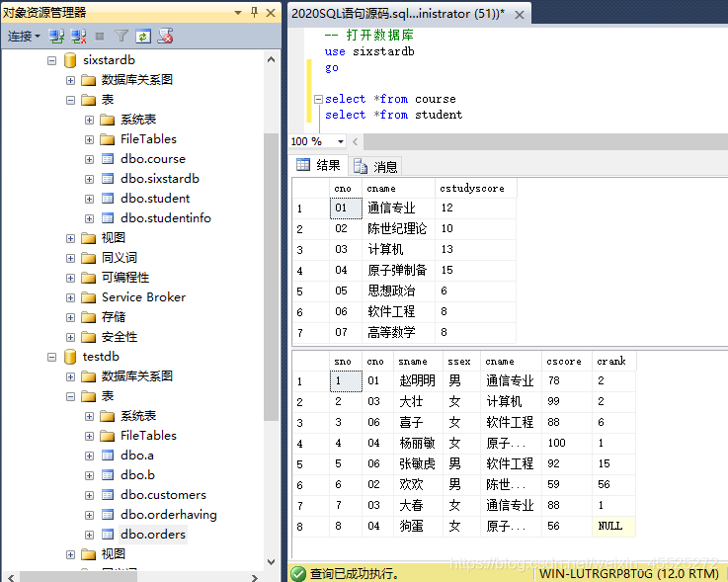The image size is (728, 582).
Task: Select cell 高等数学 in course results
Action: coord(398,333)
